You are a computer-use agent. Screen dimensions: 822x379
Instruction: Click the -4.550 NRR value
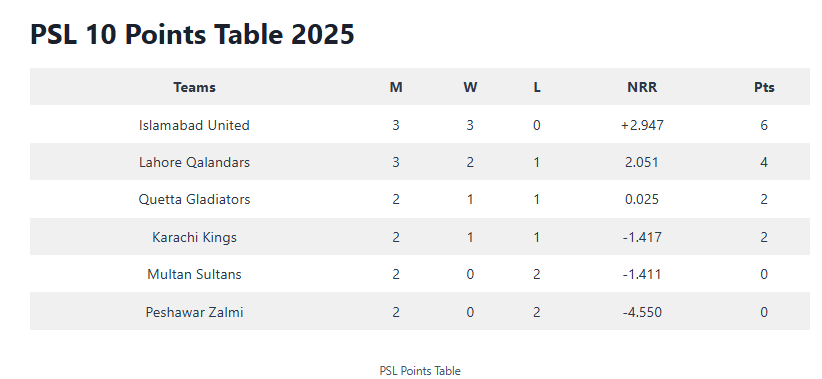(x=642, y=312)
